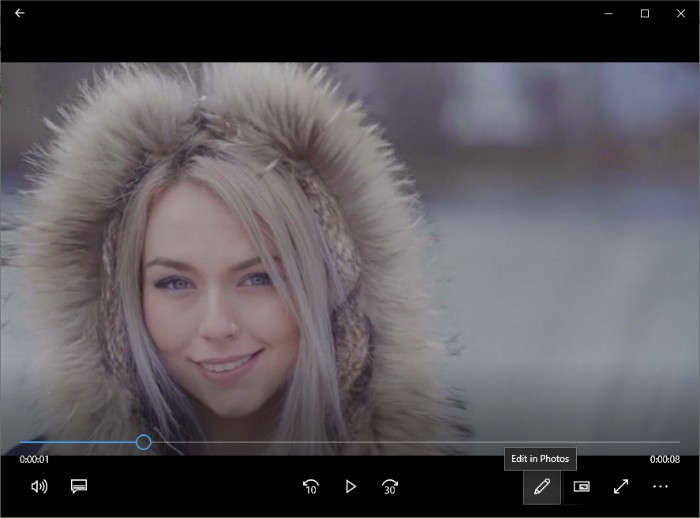Enter full screen mode
700x518 pixels.
click(621, 486)
